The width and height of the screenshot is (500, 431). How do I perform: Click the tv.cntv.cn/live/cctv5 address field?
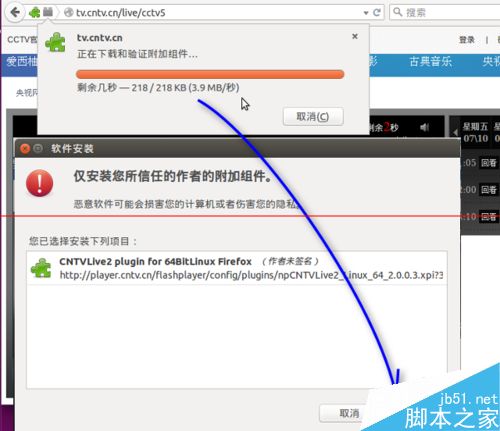pos(213,13)
